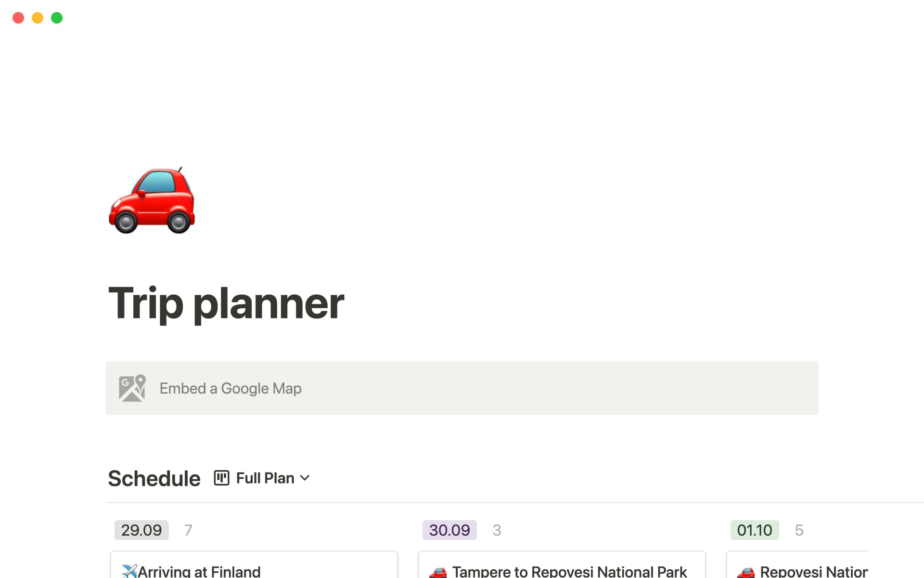This screenshot has height=578, width=924.
Task: Click the Google Maps icon in the embed bar
Action: point(132,388)
